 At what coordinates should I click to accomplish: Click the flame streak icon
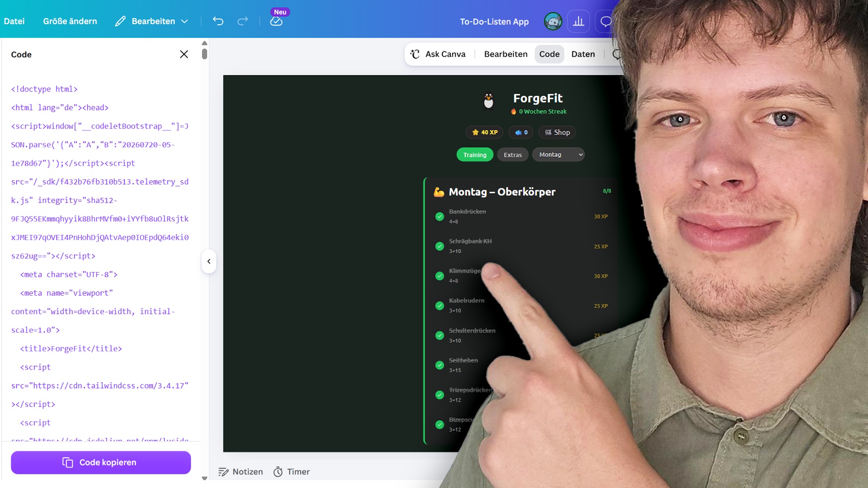click(x=514, y=112)
